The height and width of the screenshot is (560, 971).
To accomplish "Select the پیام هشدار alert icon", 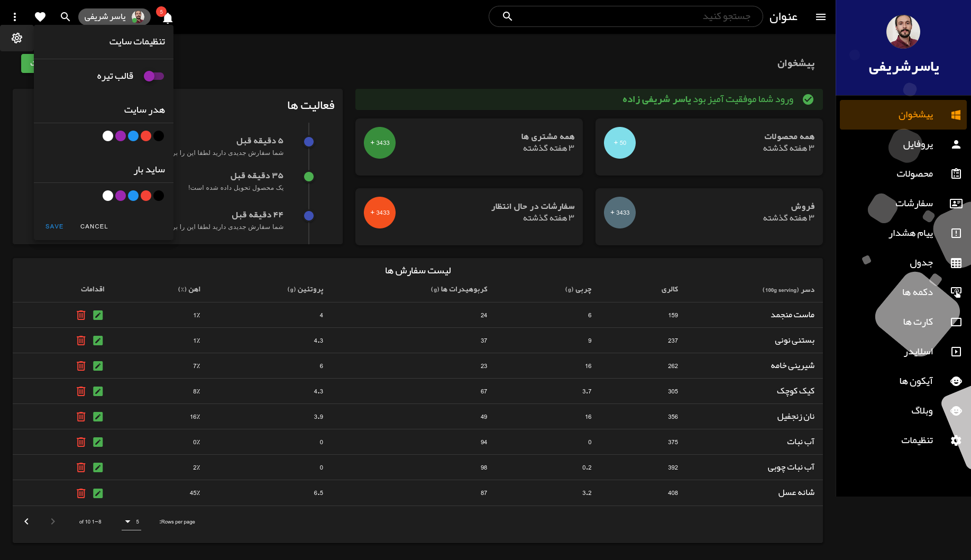I will pos(956,233).
